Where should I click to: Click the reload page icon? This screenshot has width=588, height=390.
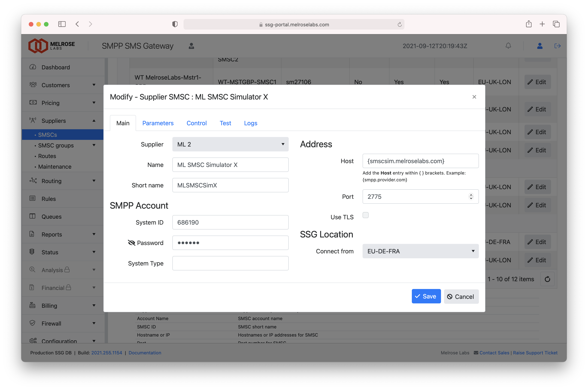[x=399, y=24]
